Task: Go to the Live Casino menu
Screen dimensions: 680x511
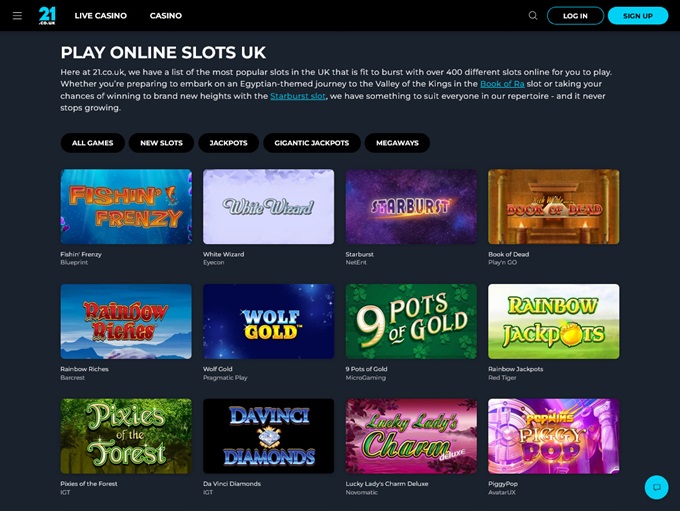Action: (101, 16)
